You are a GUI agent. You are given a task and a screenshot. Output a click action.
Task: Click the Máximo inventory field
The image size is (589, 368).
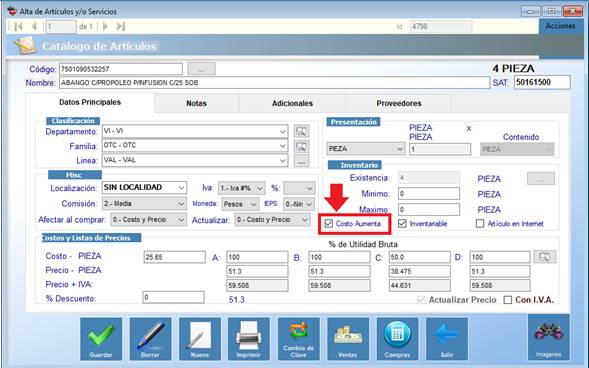tap(429, 210)
